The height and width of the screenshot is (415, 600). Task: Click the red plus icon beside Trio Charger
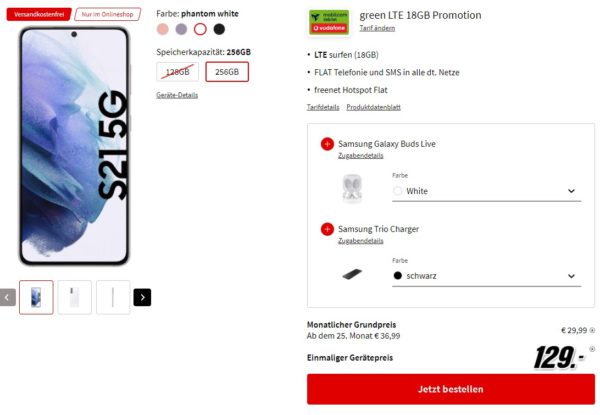pyautogui.click(x=327, y=229)
